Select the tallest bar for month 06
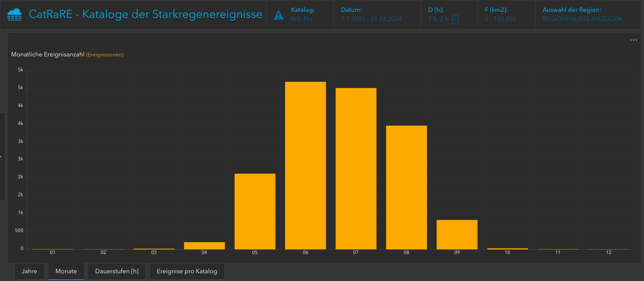The image size is (644, 281). 305,165
